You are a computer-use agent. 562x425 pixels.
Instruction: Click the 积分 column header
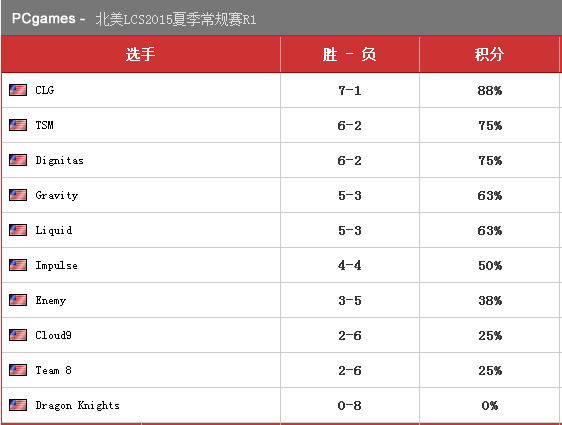pos(489,54)
